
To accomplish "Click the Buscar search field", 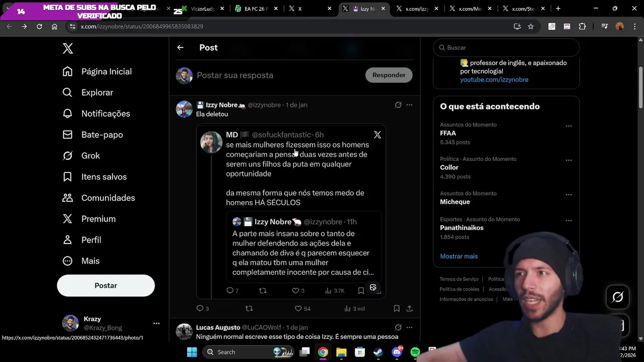I will click(x=506, y=48).
